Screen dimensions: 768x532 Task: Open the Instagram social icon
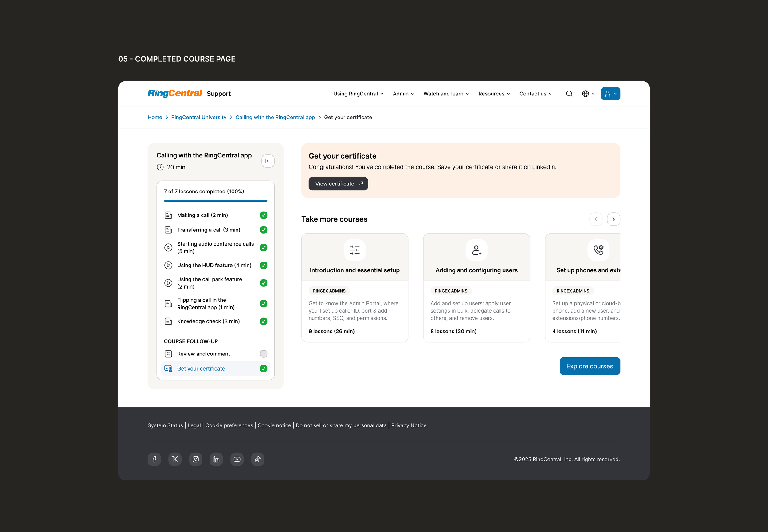tap(196, 459)
